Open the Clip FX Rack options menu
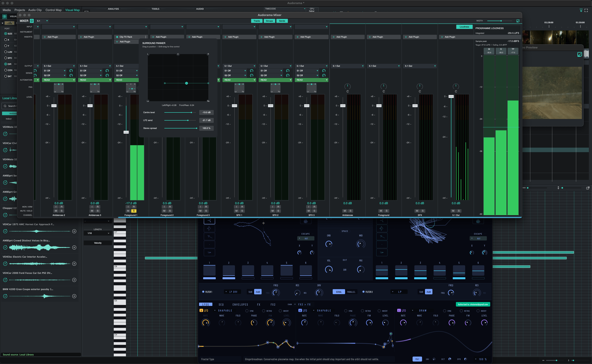 click(x=146, y=37)
